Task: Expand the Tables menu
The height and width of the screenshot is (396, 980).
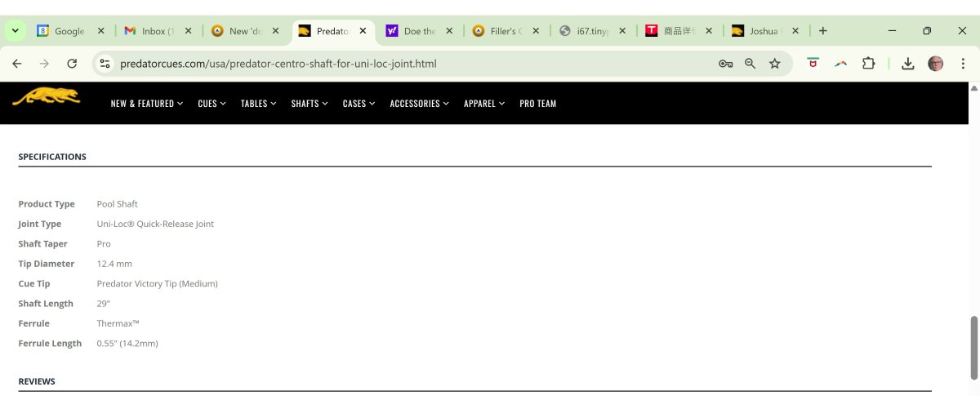Action: pos(259,104)
